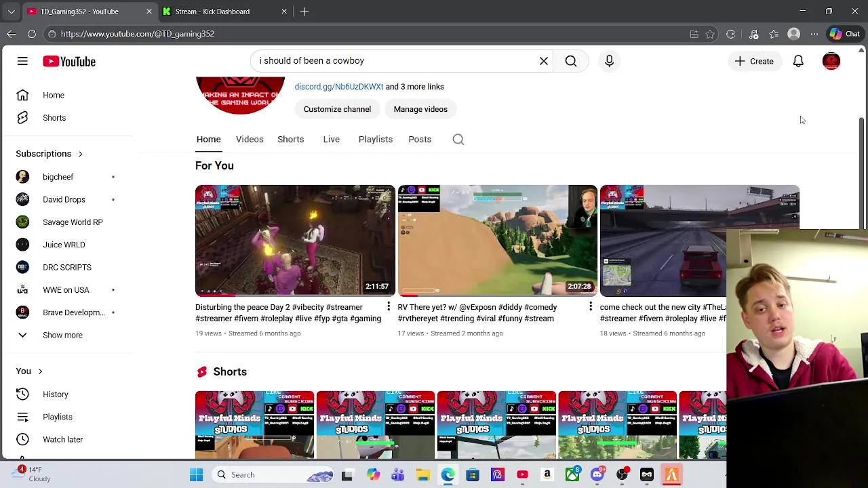Image resolution: width=868 pixels, height=488 pixels.
Task: Open the channel Live tab
Action: point(331,139)
